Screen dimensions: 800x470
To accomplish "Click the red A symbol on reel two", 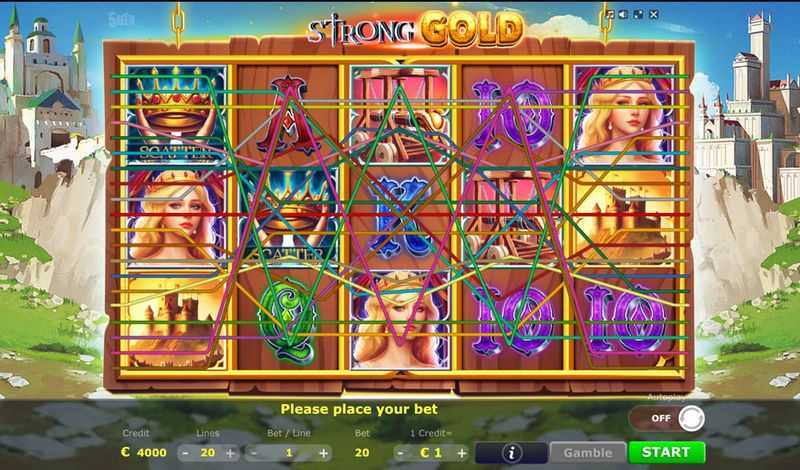I will pos(288,115).
